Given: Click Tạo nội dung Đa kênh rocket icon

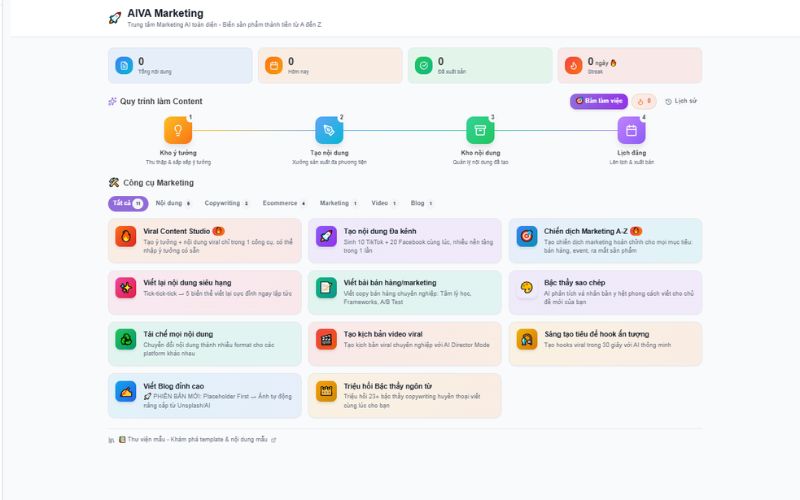Looking at the screenshot, I should [326, 236].
